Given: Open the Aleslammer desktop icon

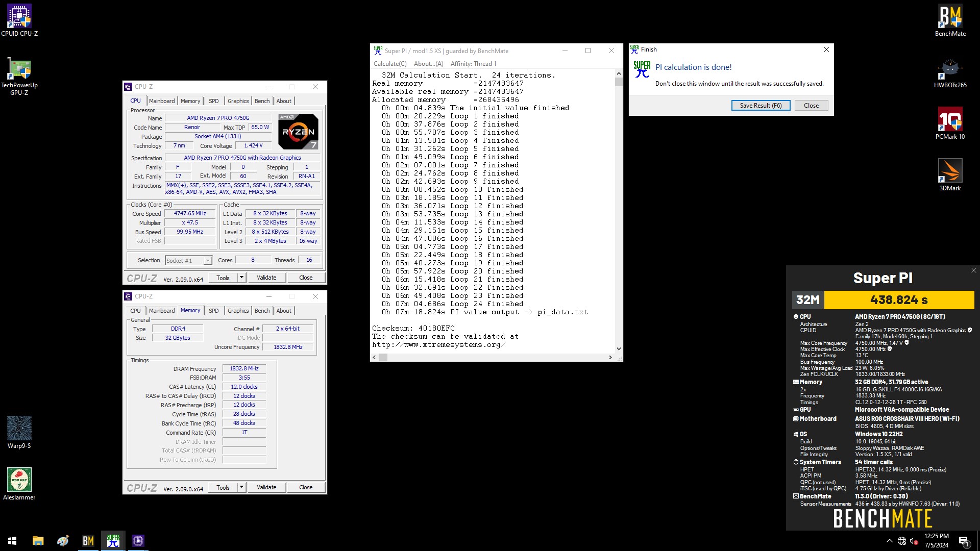Looking at the screenshot, I should (x=19, y=484).
